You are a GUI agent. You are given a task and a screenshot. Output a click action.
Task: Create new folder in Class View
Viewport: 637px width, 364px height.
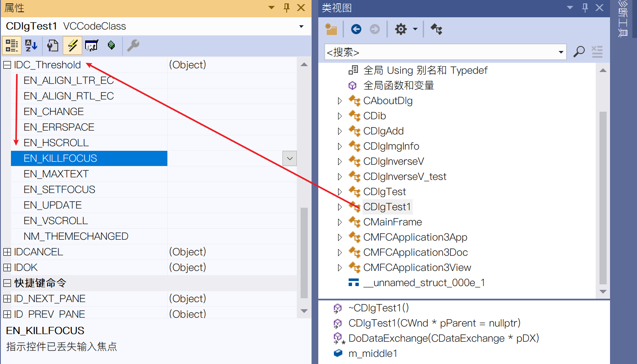[x=331, y=29]
